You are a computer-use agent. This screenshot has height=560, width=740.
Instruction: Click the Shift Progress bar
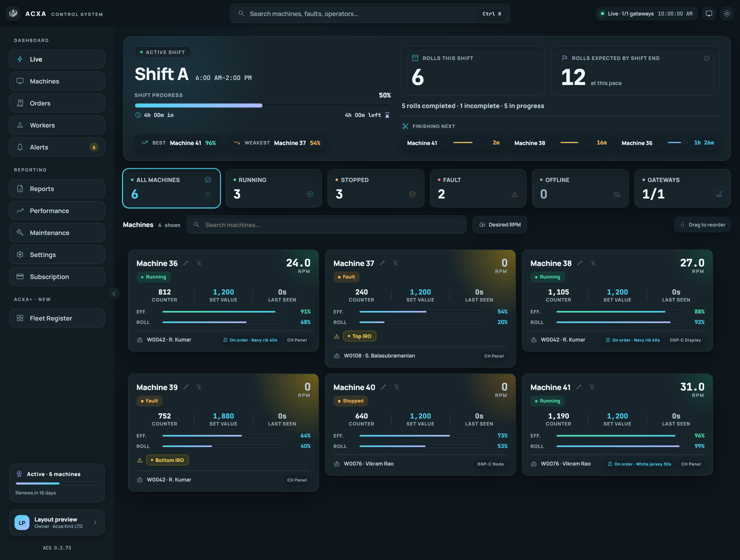click(x=262, y=105)
